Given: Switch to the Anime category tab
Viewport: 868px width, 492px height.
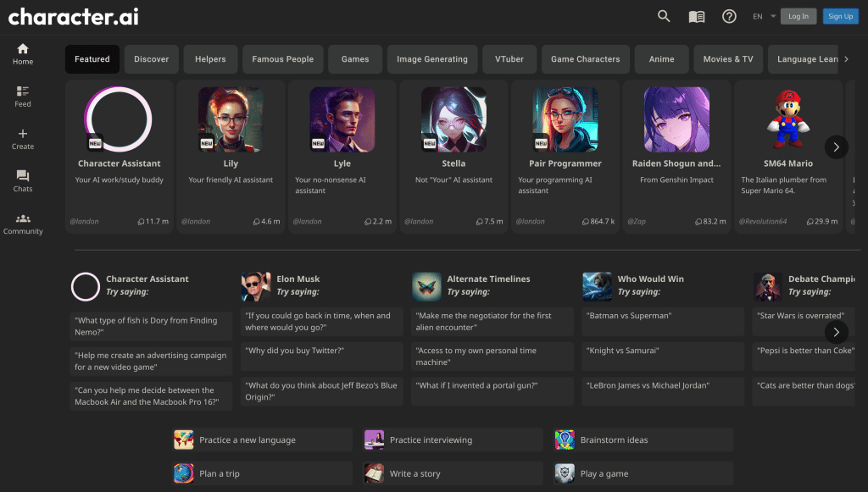Looking at the screenshot, I should click(661, 59).
